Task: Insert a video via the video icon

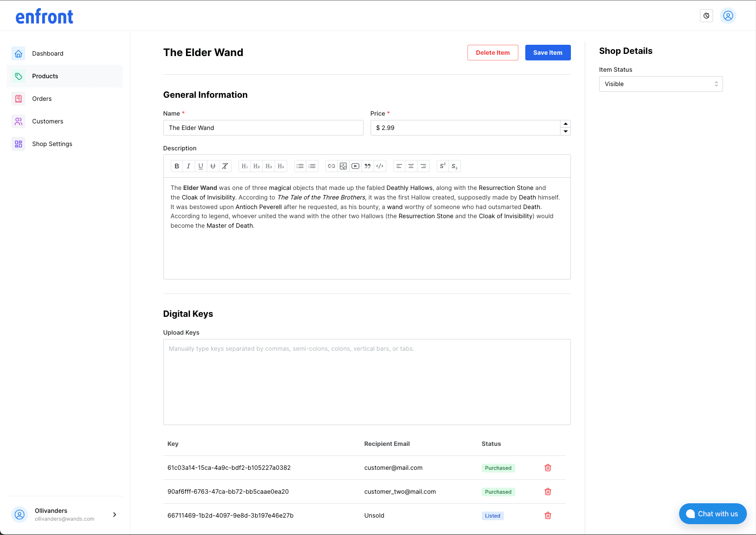Action: (355, 166)
